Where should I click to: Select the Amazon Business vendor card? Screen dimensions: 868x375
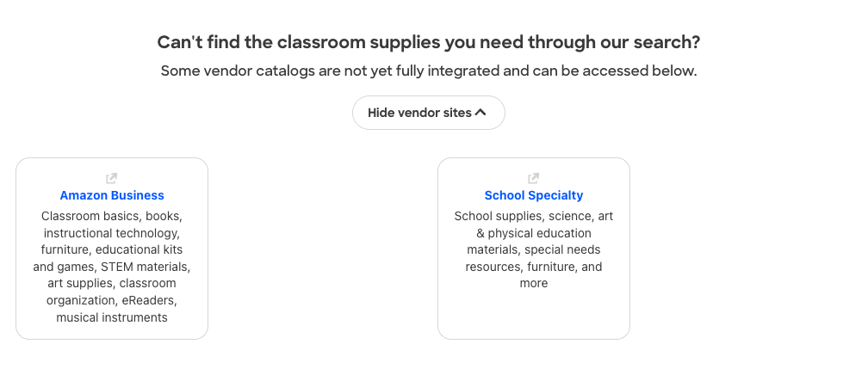112,249
